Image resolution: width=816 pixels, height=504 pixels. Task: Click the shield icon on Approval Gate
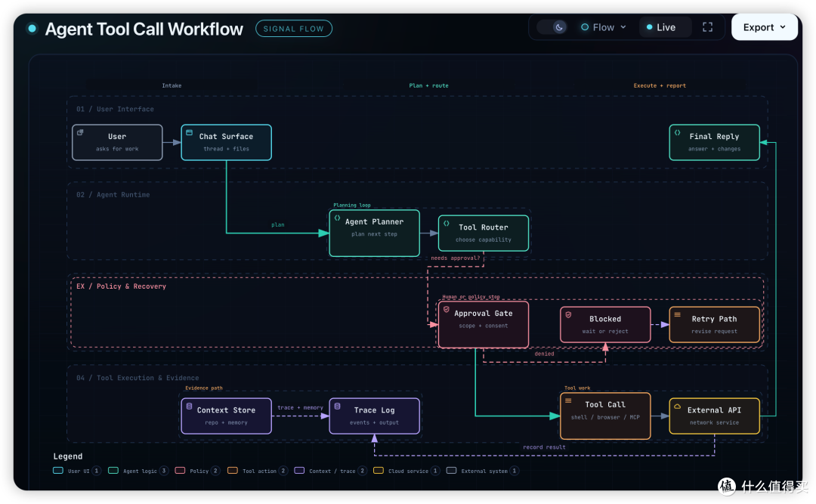446,309
